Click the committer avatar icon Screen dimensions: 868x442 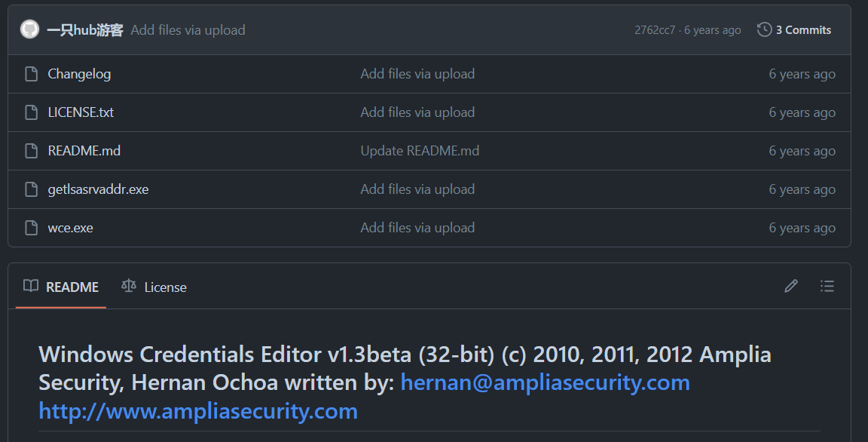[29, 29]
